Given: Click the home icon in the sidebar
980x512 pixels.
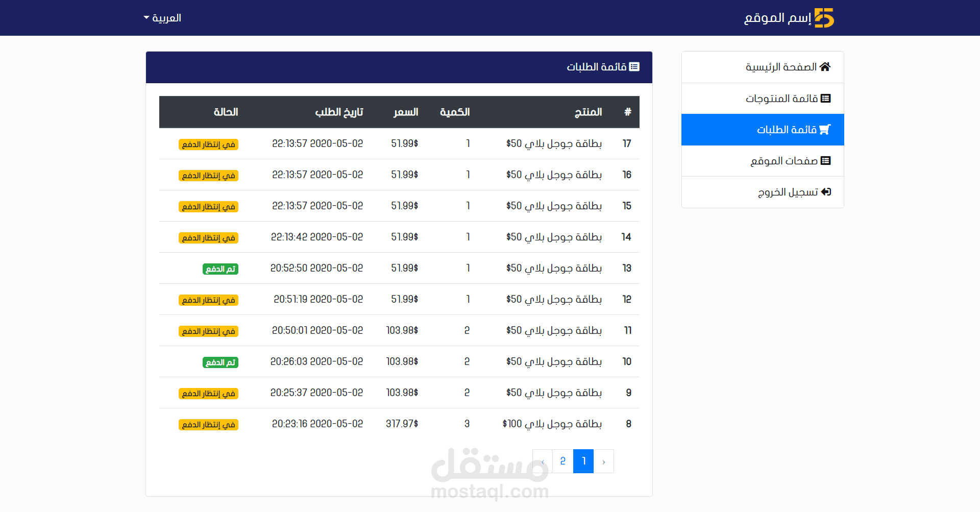Looking at the screenshot, I should coord(825,67).
